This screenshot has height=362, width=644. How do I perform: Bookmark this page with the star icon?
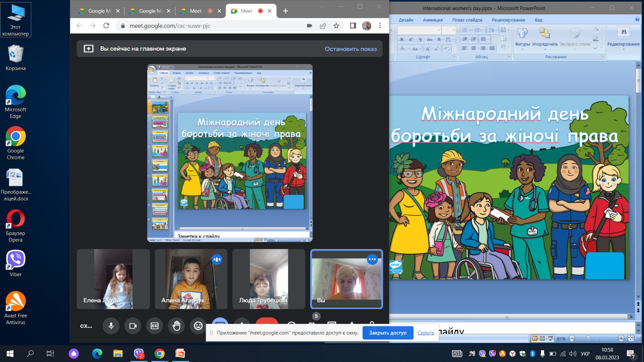(x=336, y=26)
